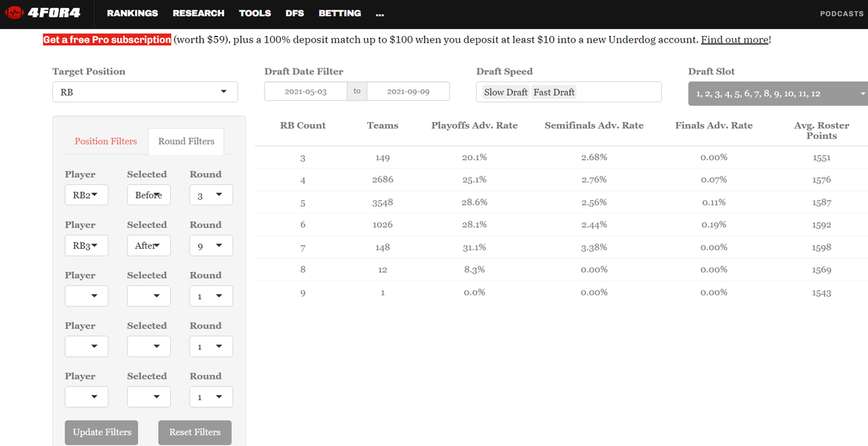Go to Podcasts page

pos(842,14)
